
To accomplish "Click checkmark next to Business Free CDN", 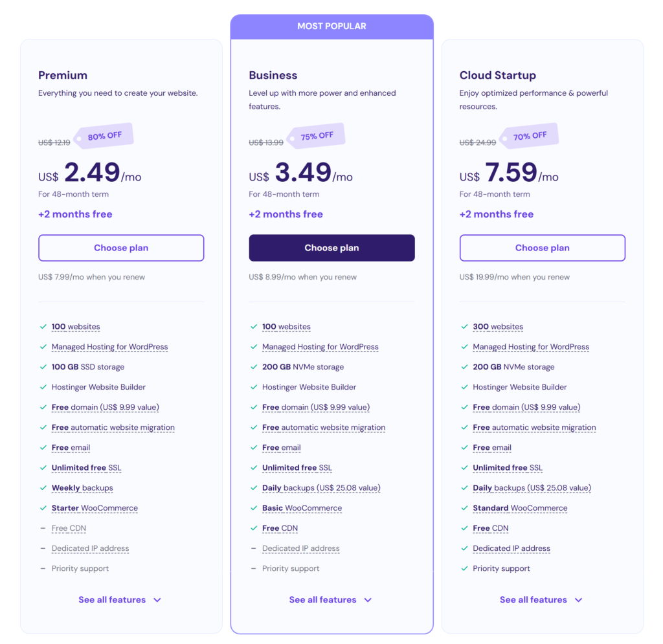I will (254, 528).
